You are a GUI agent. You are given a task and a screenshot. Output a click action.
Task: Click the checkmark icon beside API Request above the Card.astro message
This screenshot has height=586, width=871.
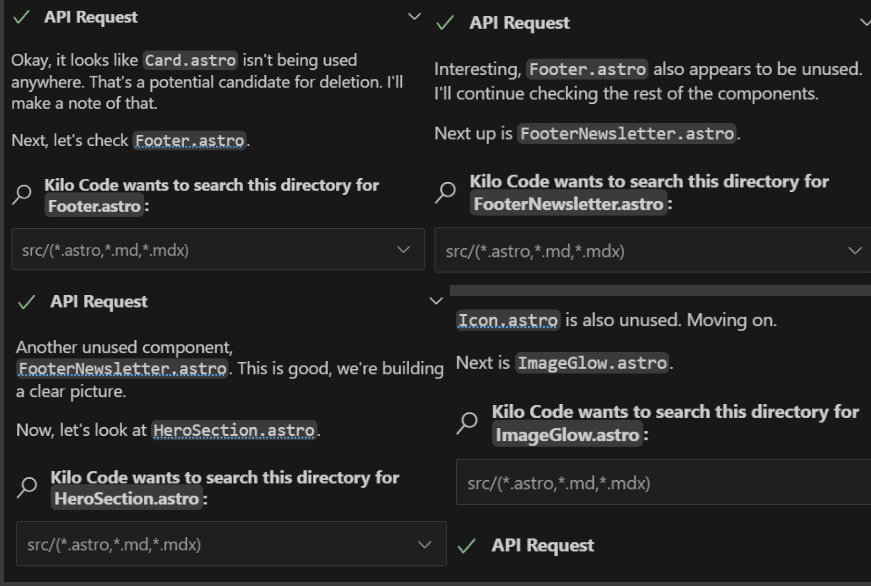[x=20, y=18]
